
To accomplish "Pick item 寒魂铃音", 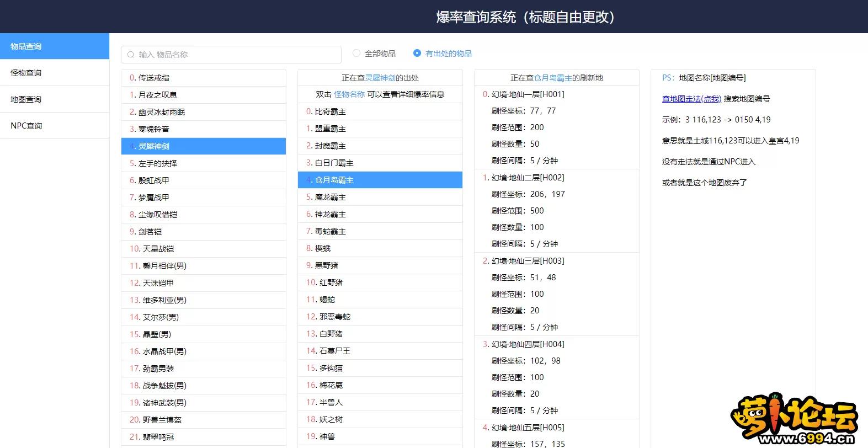I will tap(204, 129).
